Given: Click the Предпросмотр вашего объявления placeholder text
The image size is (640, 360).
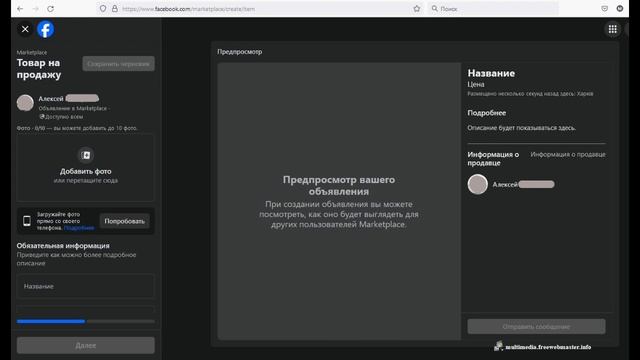Looking at the screenshot, I should point(339,185).
